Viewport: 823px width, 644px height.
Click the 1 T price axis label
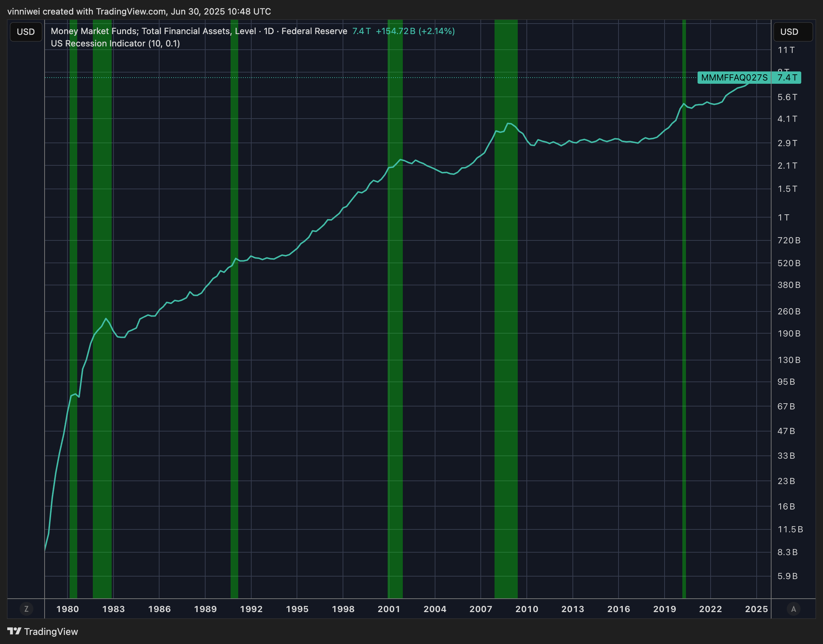tap(783, 218)
